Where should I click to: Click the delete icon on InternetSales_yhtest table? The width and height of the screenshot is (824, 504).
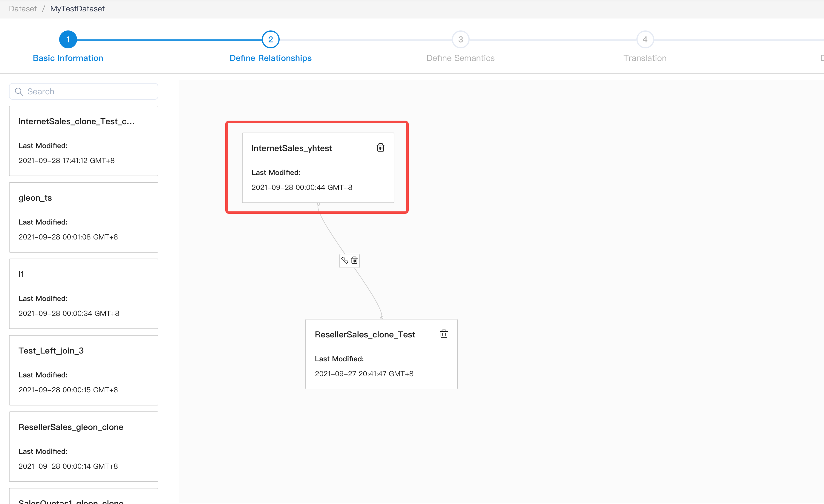(381, 147)
